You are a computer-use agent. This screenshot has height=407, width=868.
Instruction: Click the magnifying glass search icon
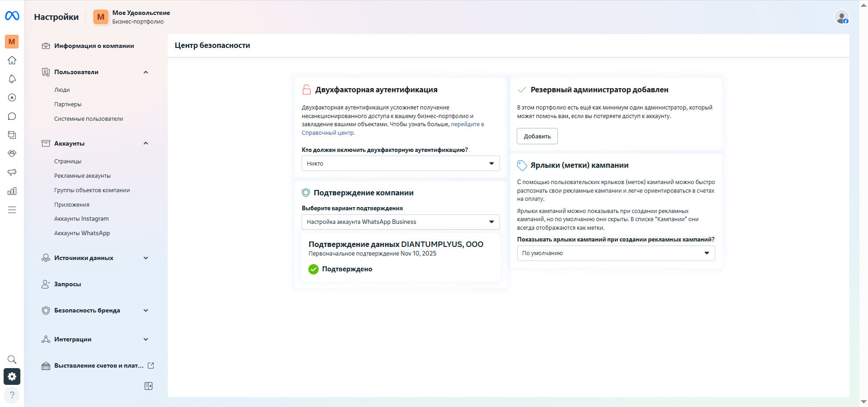click(x=12, y=360)
